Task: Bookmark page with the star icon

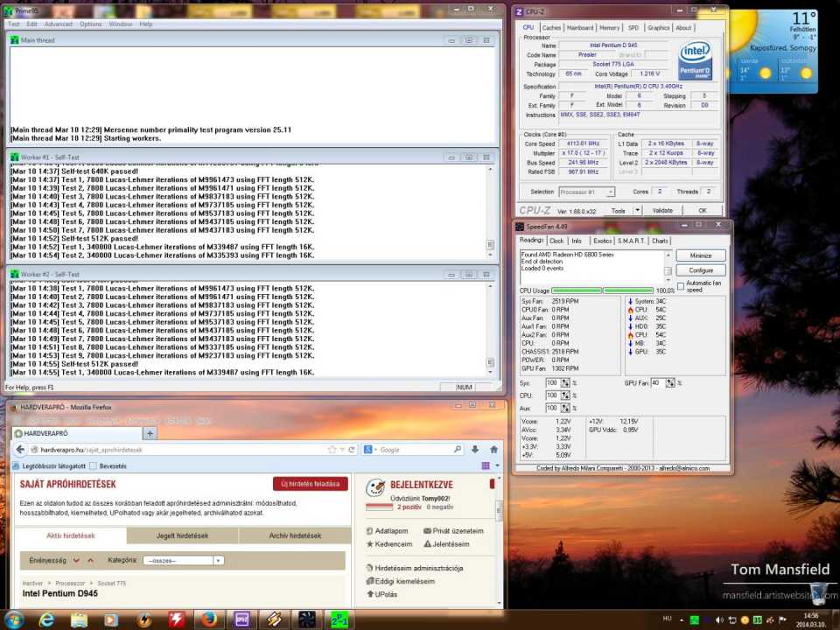Action: (x=332, y=450)
